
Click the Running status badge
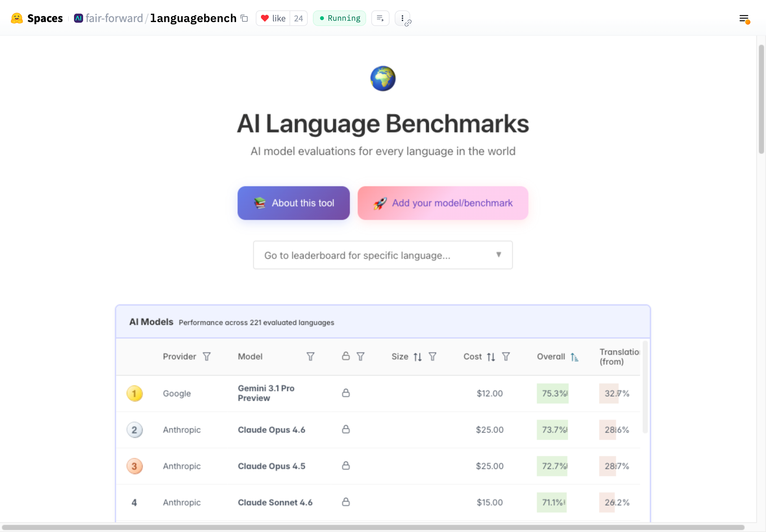pyautogui.click(x=339, y=18)
